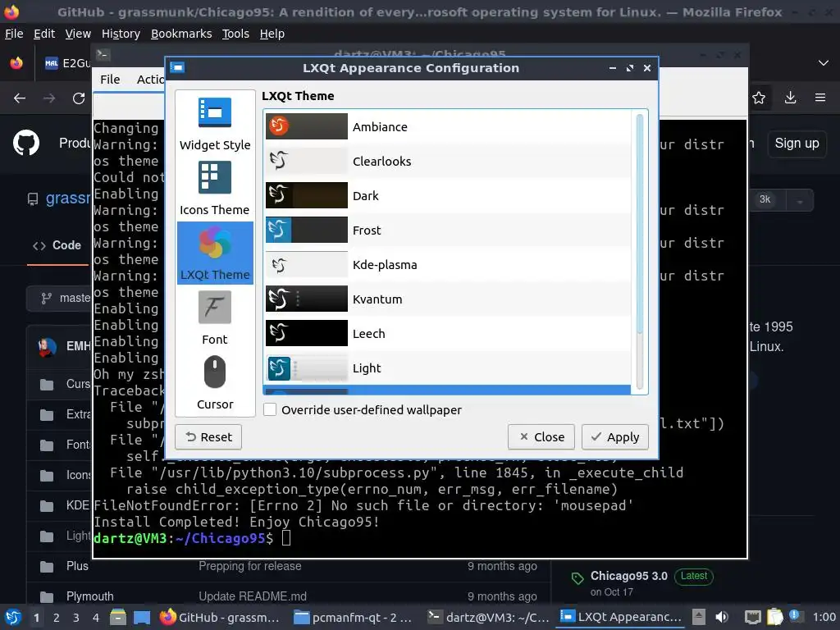Image resolution: width=840 pixels, height=630 pixels.
Task: Click the GitHub logo
Action: tap(25, 143)
